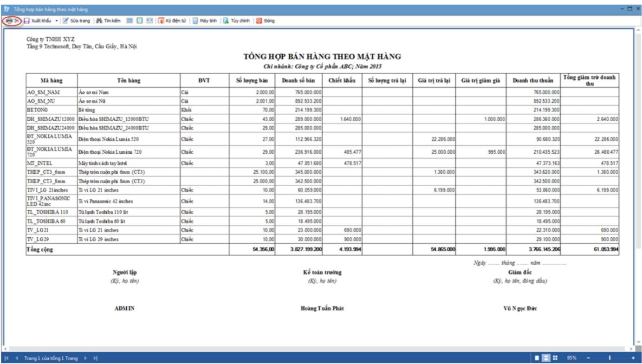The image size is (642, 364).
Task: Click the In (print) button
Action: coord(12,21)
